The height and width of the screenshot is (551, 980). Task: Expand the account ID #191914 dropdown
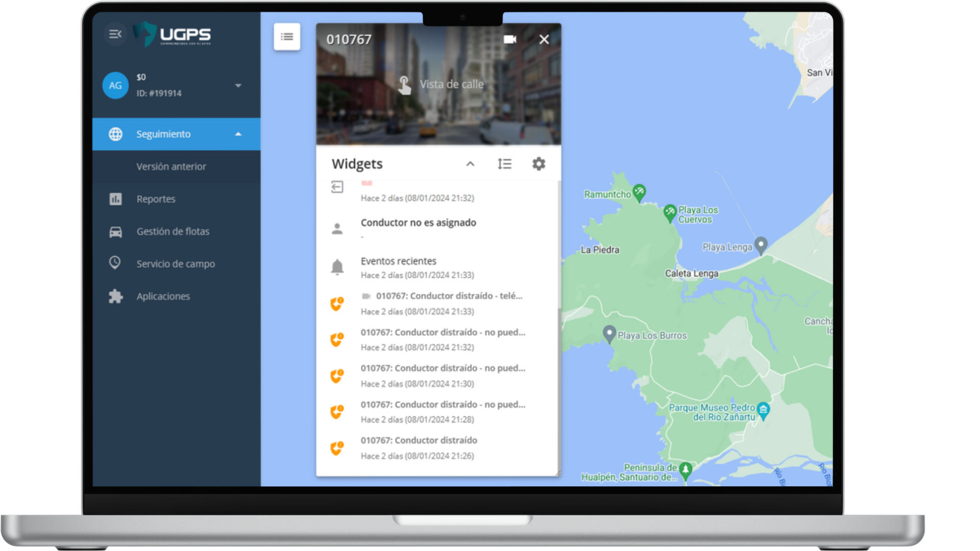(238, 86)
